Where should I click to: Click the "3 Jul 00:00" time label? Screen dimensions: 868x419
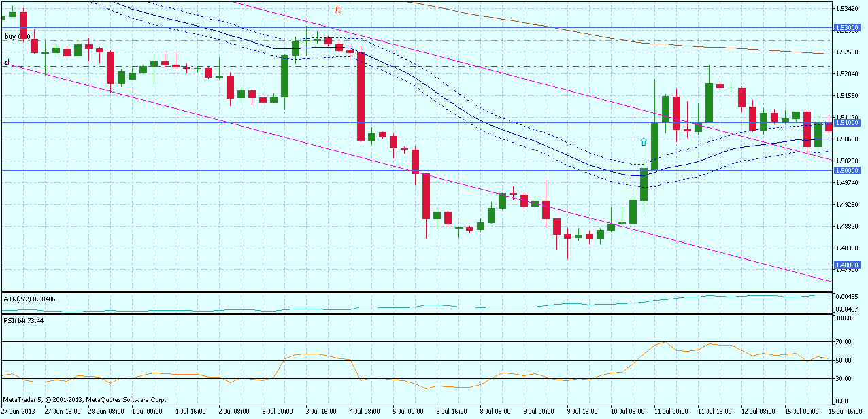point(279,412)
